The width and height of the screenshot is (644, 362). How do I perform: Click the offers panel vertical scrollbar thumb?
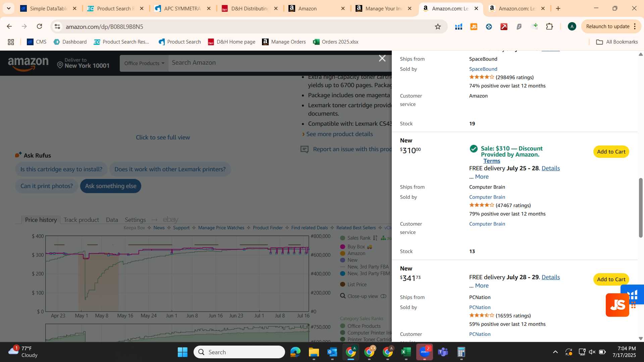641,208
